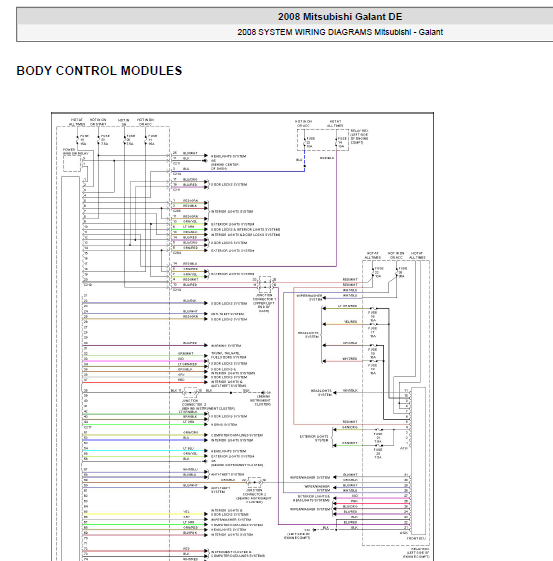
Task: Click the Junction Connector 1 symbol
Action: [x=265, y=282]
